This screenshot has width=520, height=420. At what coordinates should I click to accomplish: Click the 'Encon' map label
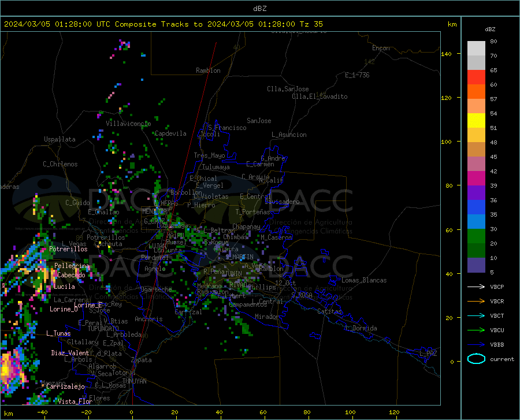tap(381, 48)
